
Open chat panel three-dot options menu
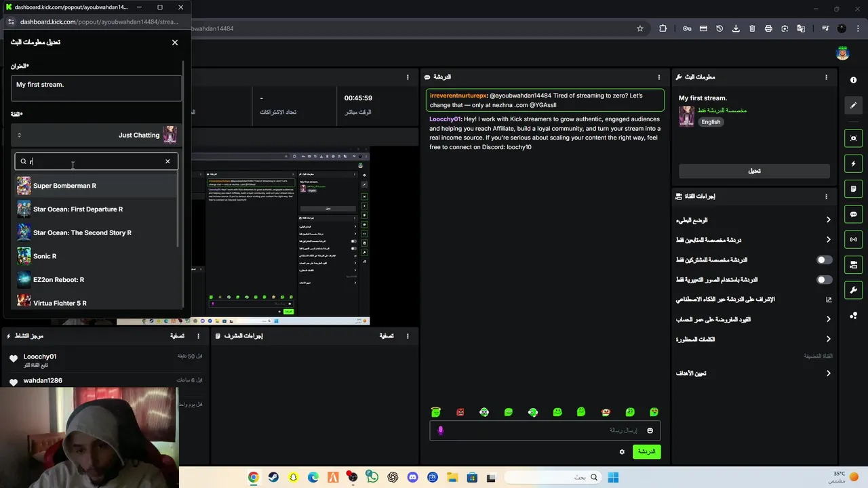(x=658, y=77)
